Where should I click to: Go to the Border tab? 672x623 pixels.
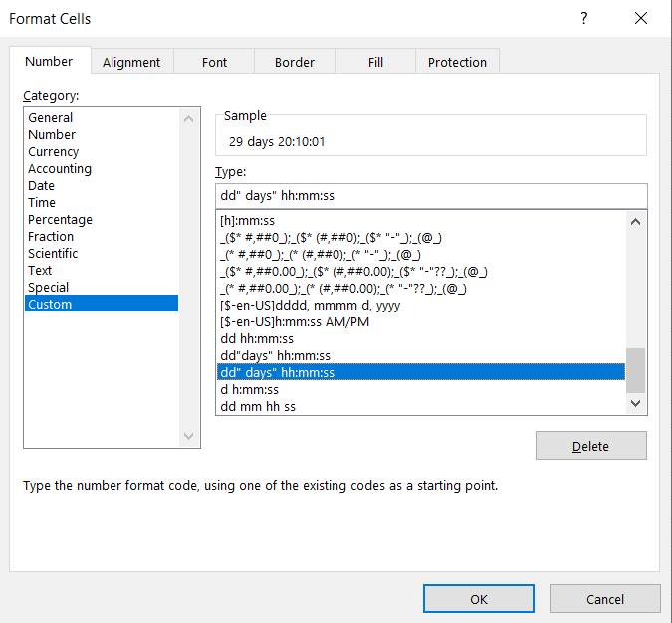[295, 62]
